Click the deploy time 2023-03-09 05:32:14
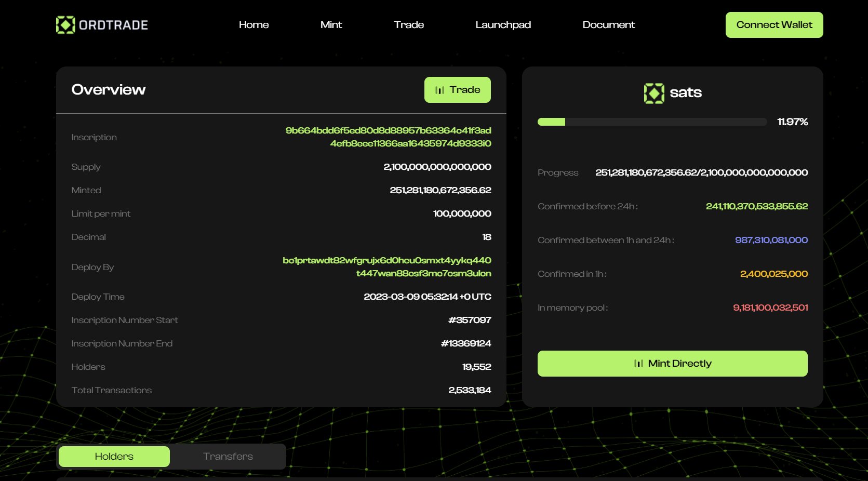The width and height of the screenshot is (868, 481). click(428, 297)
